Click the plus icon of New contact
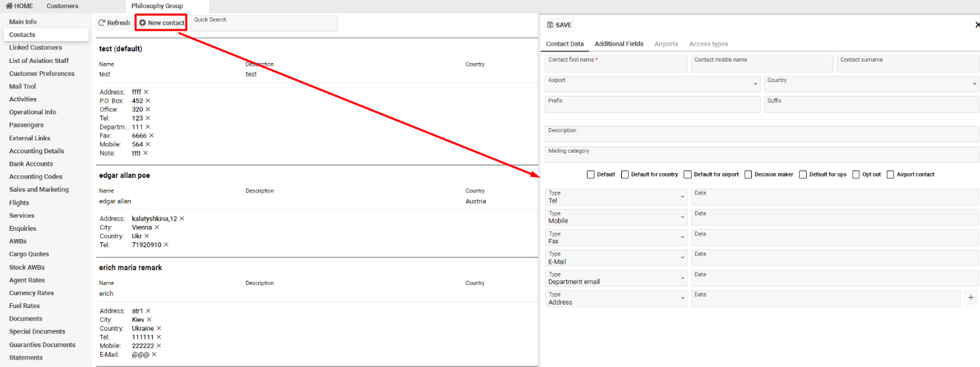Image resolution: width=980 pixels, height=367 pixels. (x=142, y=23)
